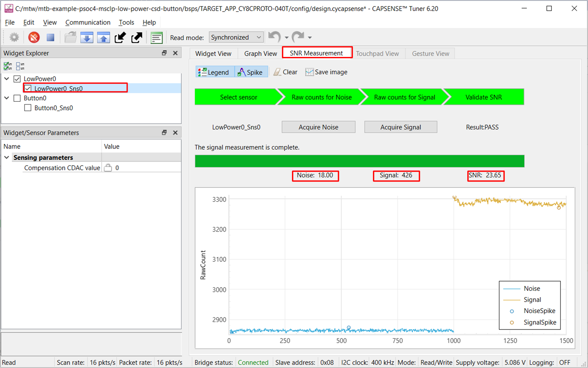This screenshot has width=588, height=368.
Task: Click the Raw counts for Noise step
Action: click(x=321, y=97)
